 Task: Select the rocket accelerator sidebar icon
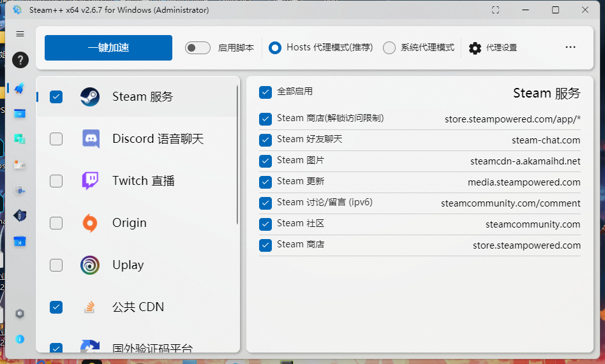(x=20, y=88)
